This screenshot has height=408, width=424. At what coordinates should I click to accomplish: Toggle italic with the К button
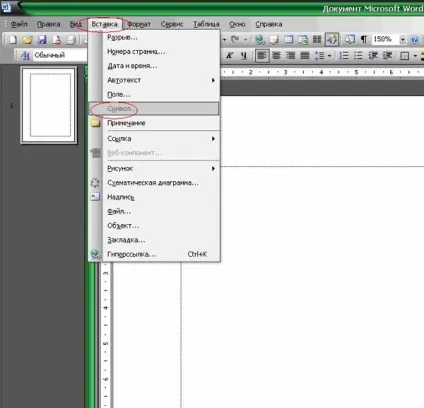(x=229, y=56)
